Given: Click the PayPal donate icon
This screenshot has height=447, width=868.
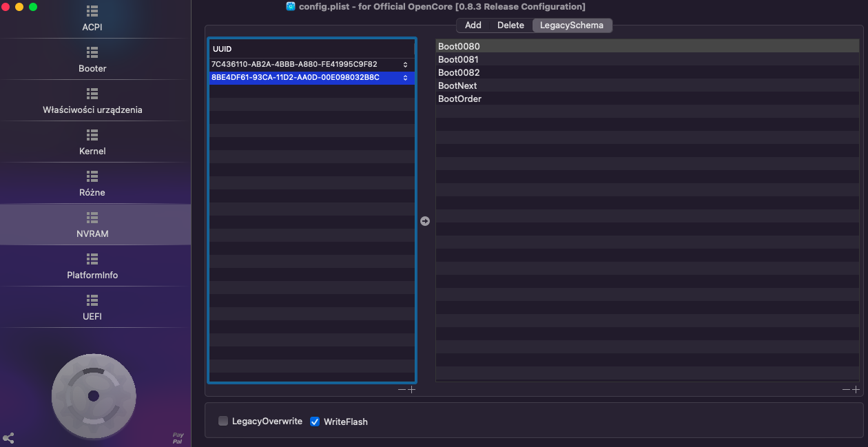Looking at the screenshot, I should tap(178, 438).
